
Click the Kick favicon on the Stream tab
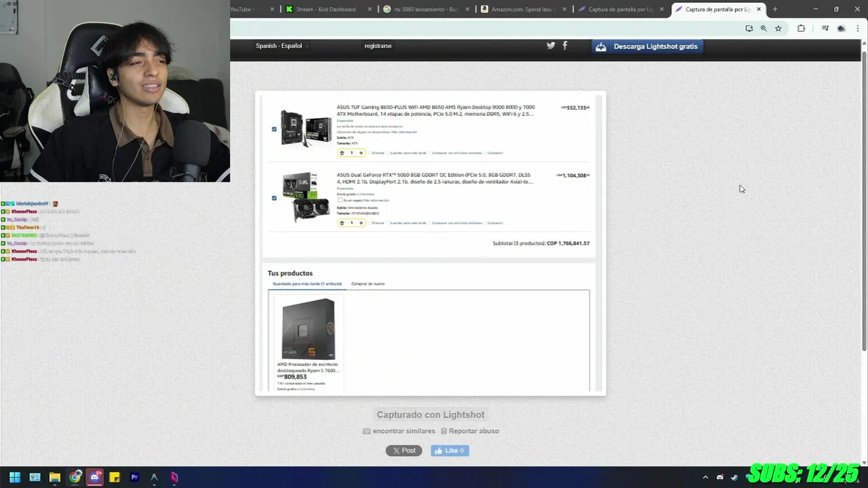[x=290, y=9]
